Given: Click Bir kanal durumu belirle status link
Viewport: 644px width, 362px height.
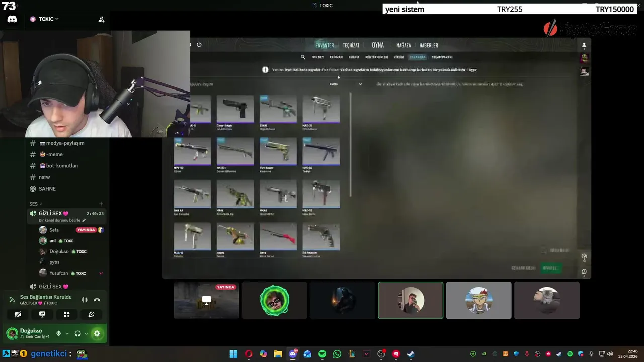Looking at the screenshot, I should (62, 220).
